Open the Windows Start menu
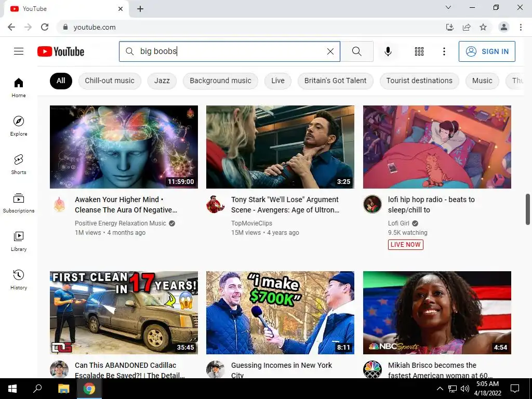 [x=12, y=389]
